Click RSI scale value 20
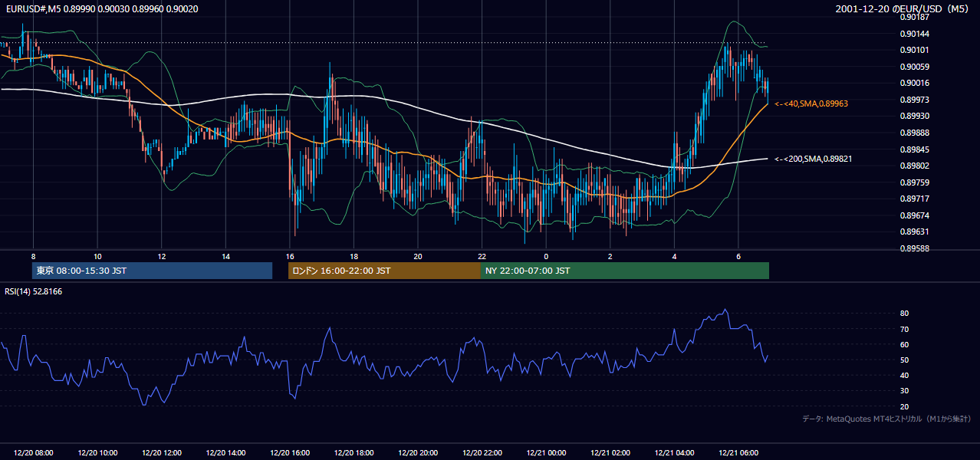This screenshot has width=980, height=460. (905, 406)
